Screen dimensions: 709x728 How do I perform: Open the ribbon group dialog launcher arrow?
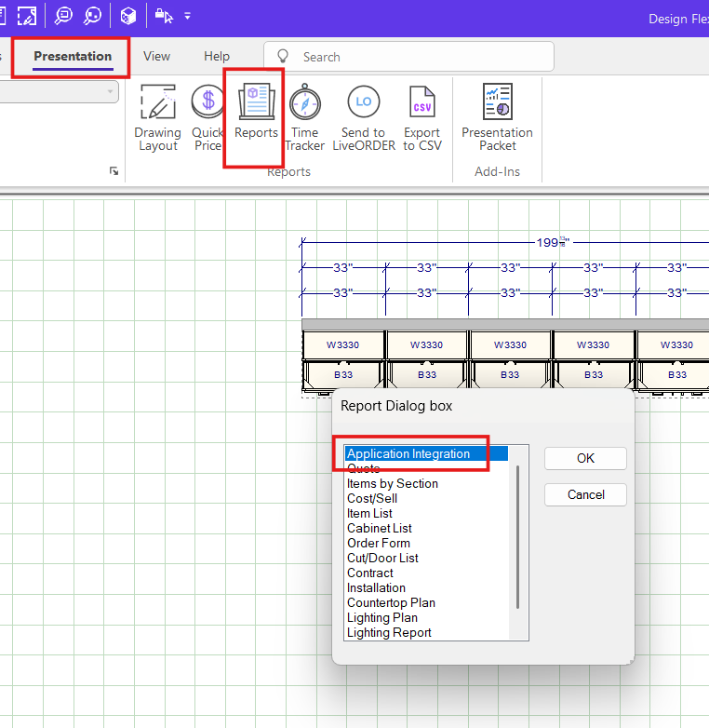114,171
